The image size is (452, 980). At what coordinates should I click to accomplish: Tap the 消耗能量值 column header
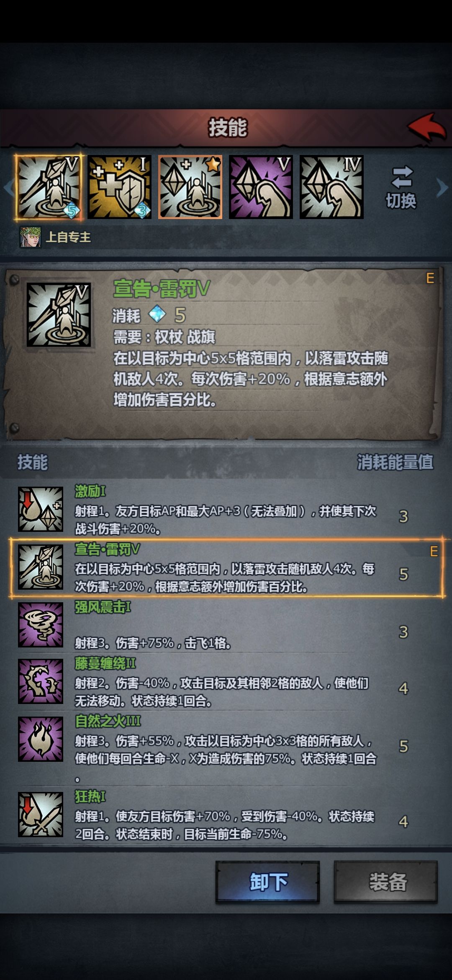click(395, 462)
